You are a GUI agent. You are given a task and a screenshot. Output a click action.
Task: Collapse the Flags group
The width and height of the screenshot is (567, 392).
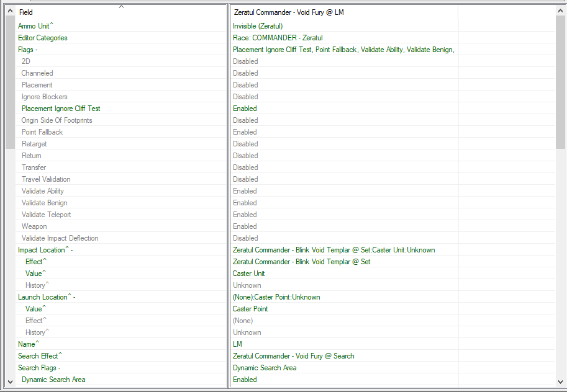37,50
